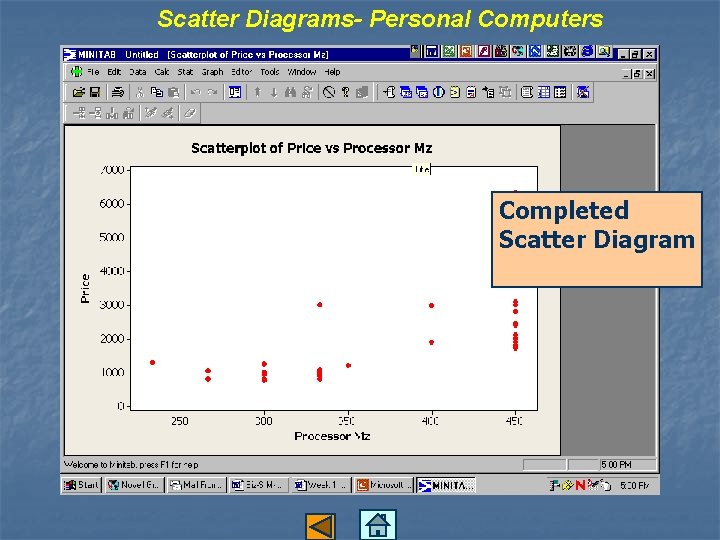The image size is (720, 540).
Task: Click the graph title 'Scatterplot of Price vs Processor Mz'
Action: click(x=311, y=148)
